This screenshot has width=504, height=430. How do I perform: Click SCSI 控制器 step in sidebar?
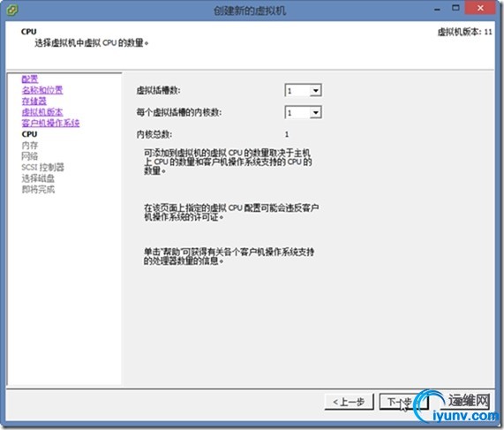pyautogui.click(x=42, y=167)
